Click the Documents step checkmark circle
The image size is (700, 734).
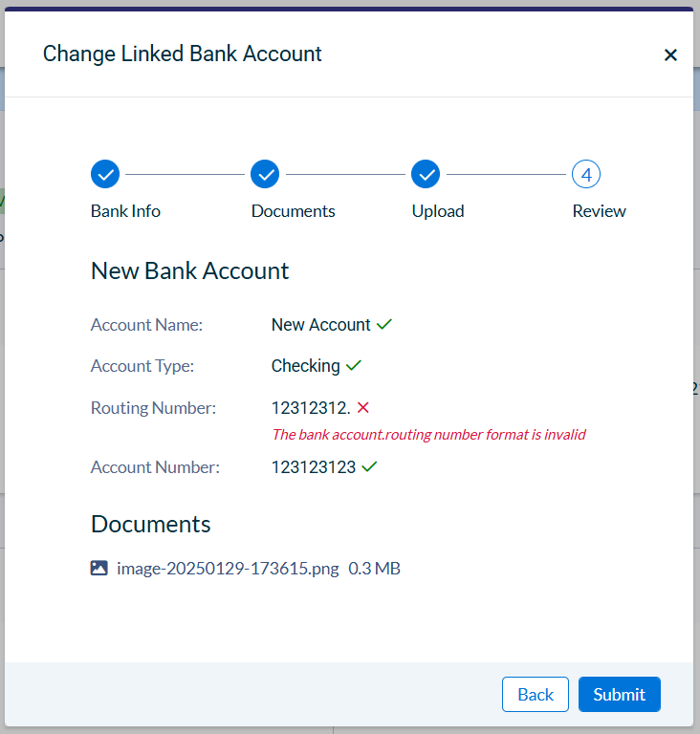point(265,174)
